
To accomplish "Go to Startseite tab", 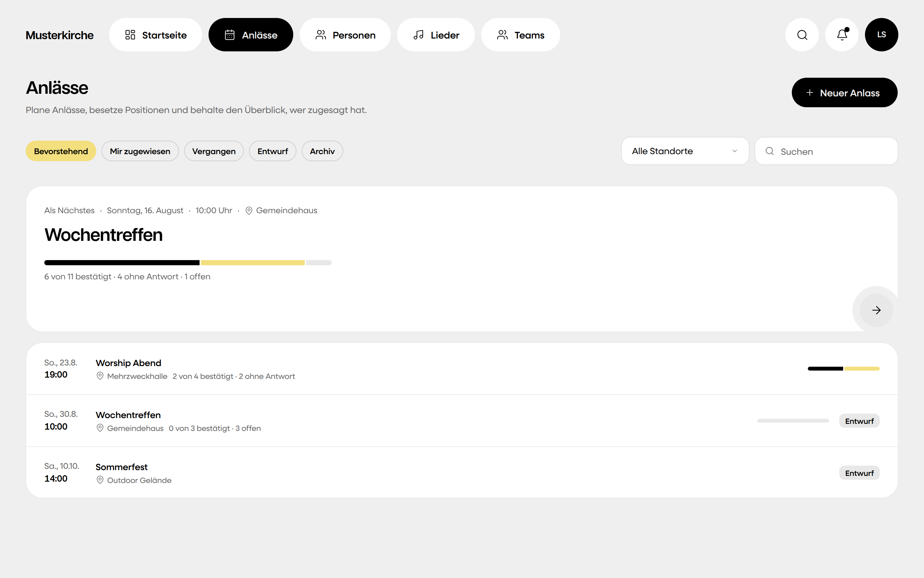I will [155, 35].
